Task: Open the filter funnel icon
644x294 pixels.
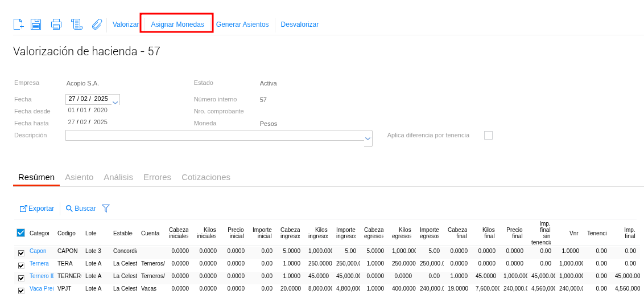Action: point(106,209)
